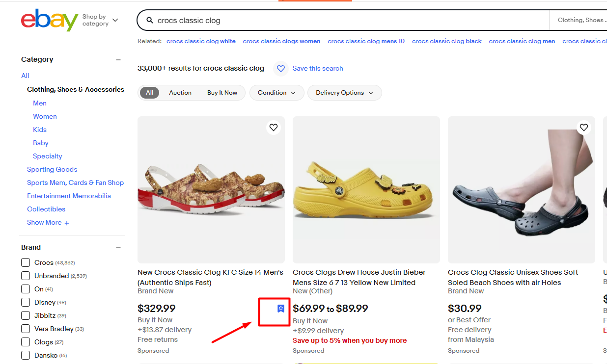Save the KFC Crocs listing with the heart icon
Viewport: 607px width, 364px height.
pos(273,127)
